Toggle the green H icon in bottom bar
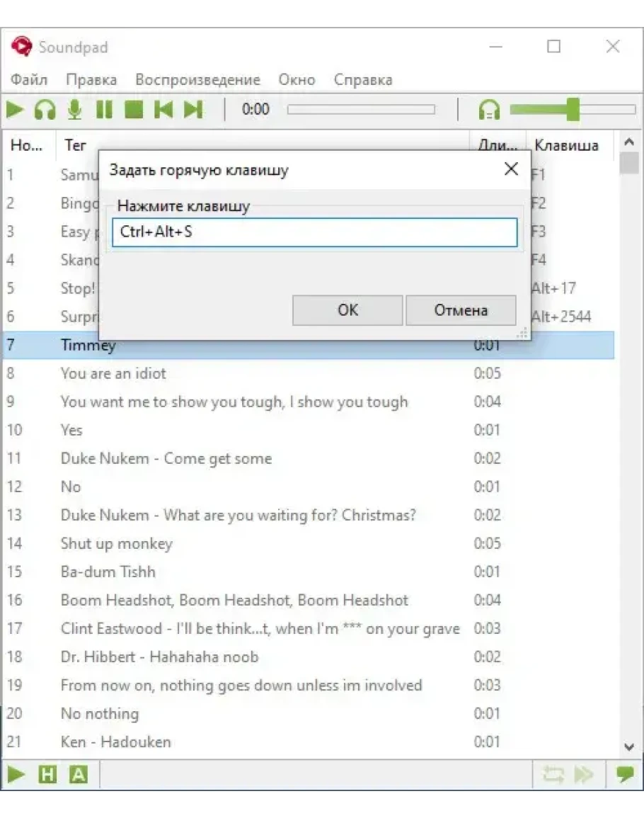Screen dimensions: 644x818 pyautogui.click(x=47, y=775)
